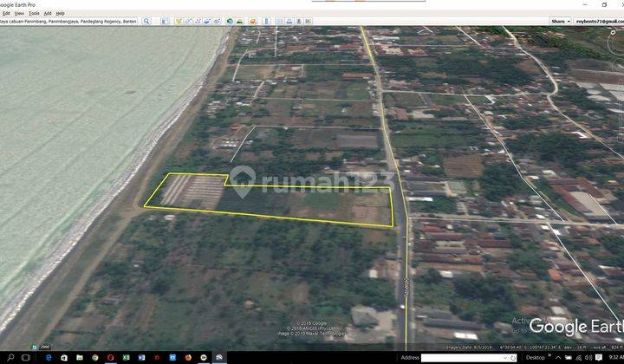Toggle sunlight across the landscape icon

239,21
